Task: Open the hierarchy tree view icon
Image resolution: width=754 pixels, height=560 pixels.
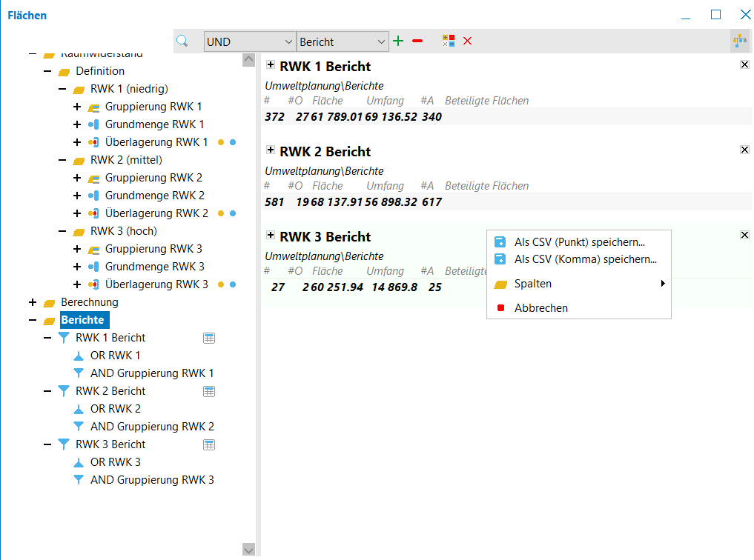Action: (x=739, y=41)
